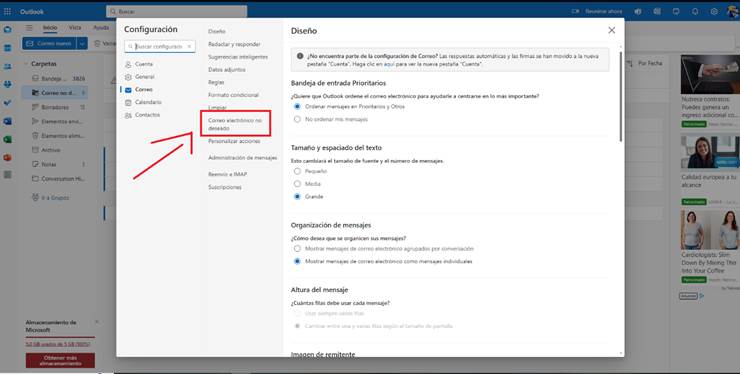The height and width of the screenshot is (374, 740).
Task: Click the Ir a Grupos people icon
Action: [x=35, y=197]
